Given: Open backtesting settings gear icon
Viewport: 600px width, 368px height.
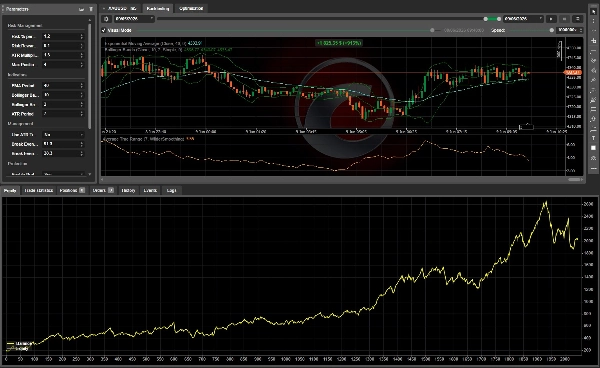Looking at the screenshot, I should pos(106,19).
